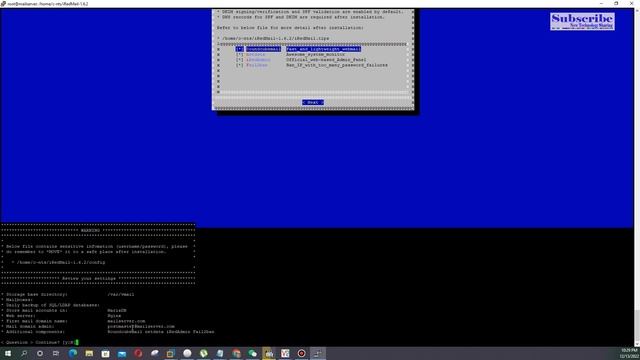Click the 'mailserver.com' domain name value
The width and height of the screenshot is (640, 360).
pos(126,321)
